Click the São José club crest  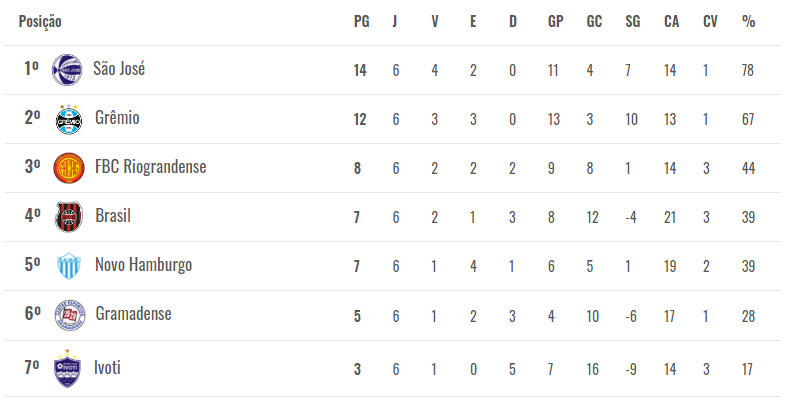[67, 70]
